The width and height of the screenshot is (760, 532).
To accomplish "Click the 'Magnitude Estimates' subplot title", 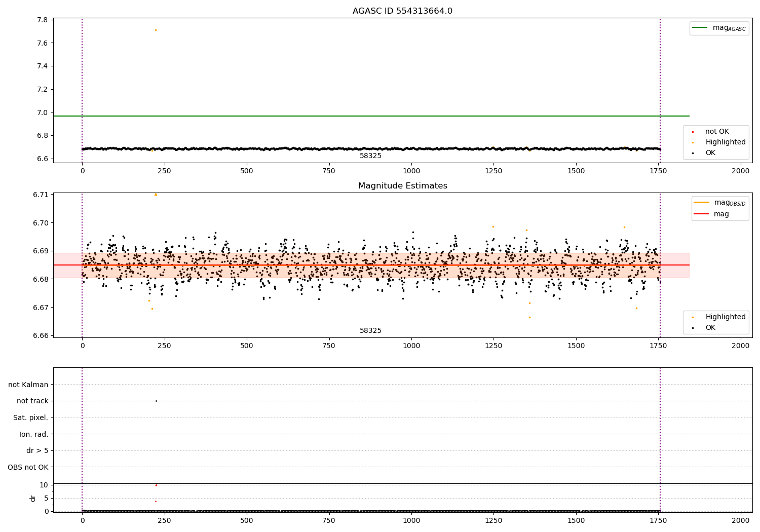I will pyautogui.click(x=402, y=186).
